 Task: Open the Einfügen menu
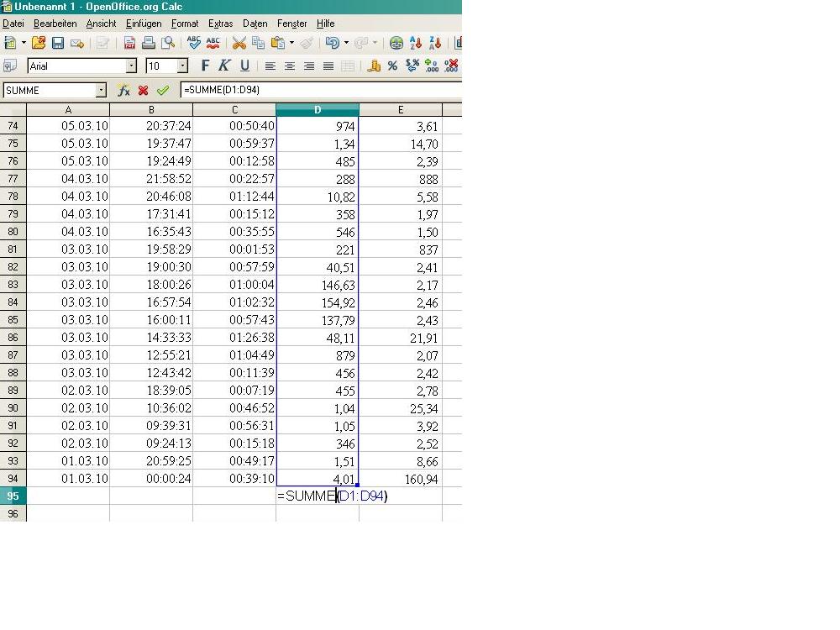[x=144, y=24]
